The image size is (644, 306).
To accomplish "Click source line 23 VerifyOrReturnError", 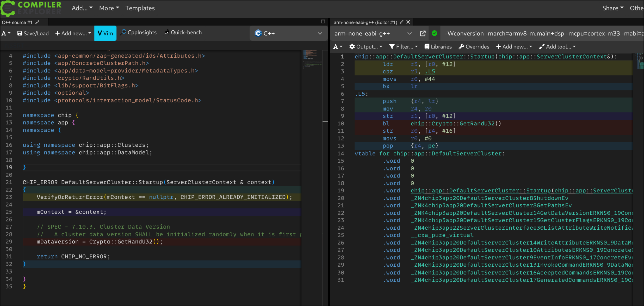I will [x=164, y=197].
